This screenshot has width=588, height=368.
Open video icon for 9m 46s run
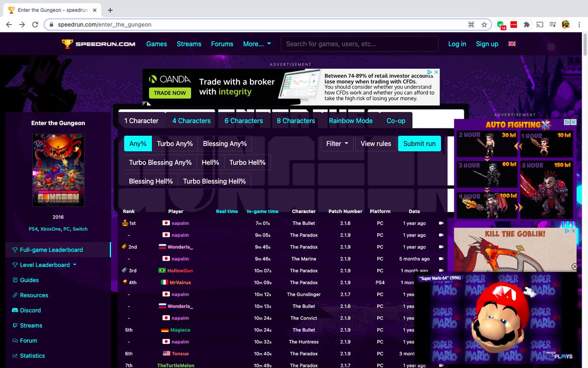[441, 259]
